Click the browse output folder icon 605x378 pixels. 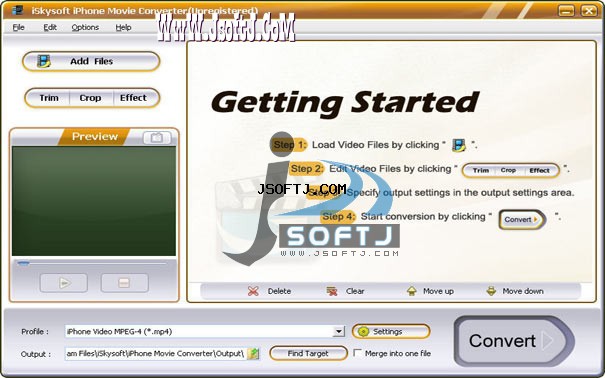tap(253, 353)
